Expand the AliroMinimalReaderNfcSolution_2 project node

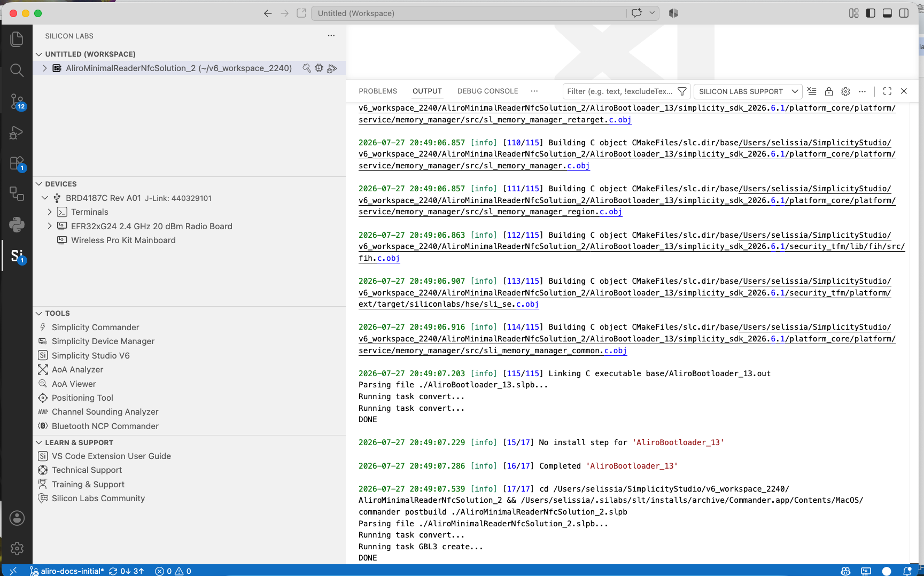(45, 68)
